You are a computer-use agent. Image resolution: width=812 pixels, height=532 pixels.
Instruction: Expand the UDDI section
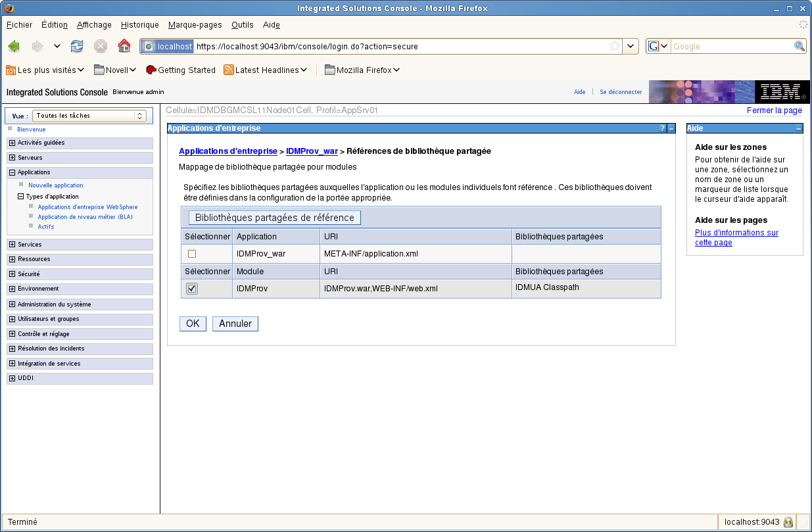coord(12,378)
